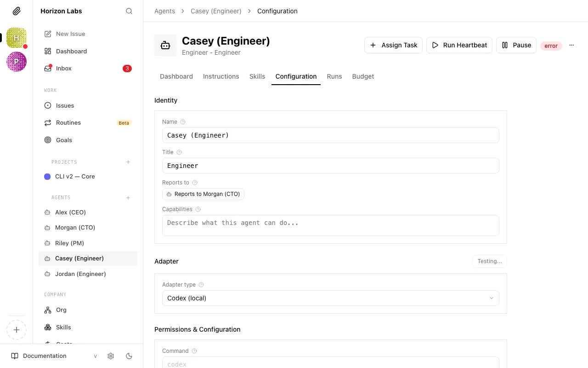
Task: Open settings gear in bottom bar
Action: [111, 356]
